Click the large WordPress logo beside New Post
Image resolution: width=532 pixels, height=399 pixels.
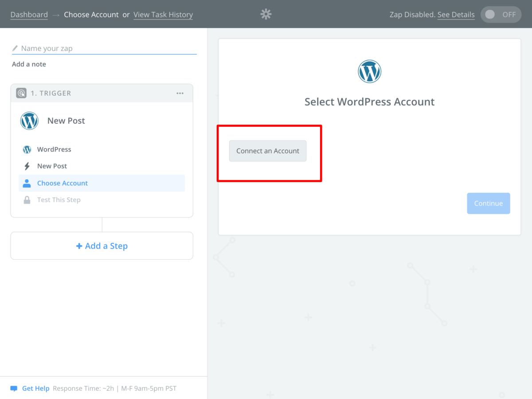pyautogui.click(x=29, y=121)
